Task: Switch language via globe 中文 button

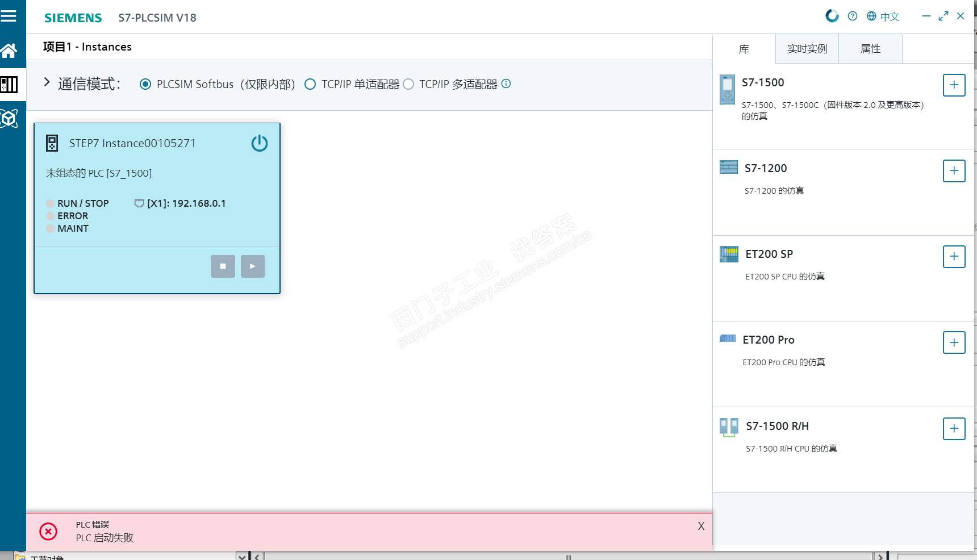Action: point(883,16)
